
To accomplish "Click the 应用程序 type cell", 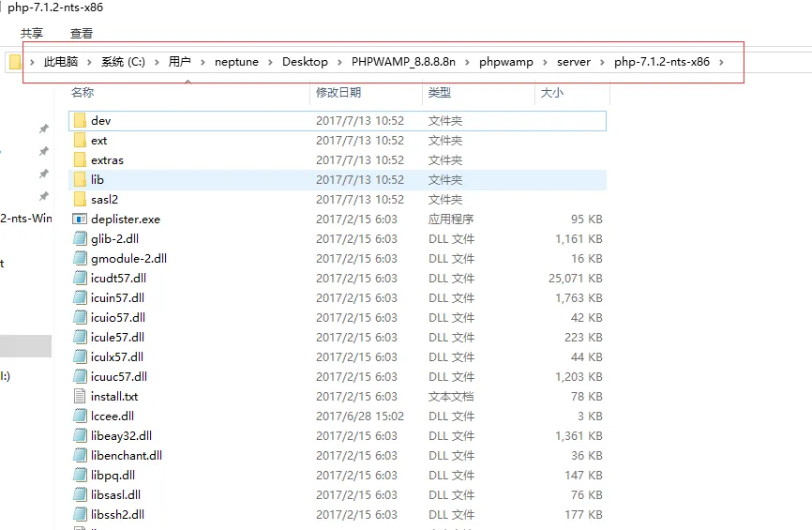I will click(x=451, y=220).
